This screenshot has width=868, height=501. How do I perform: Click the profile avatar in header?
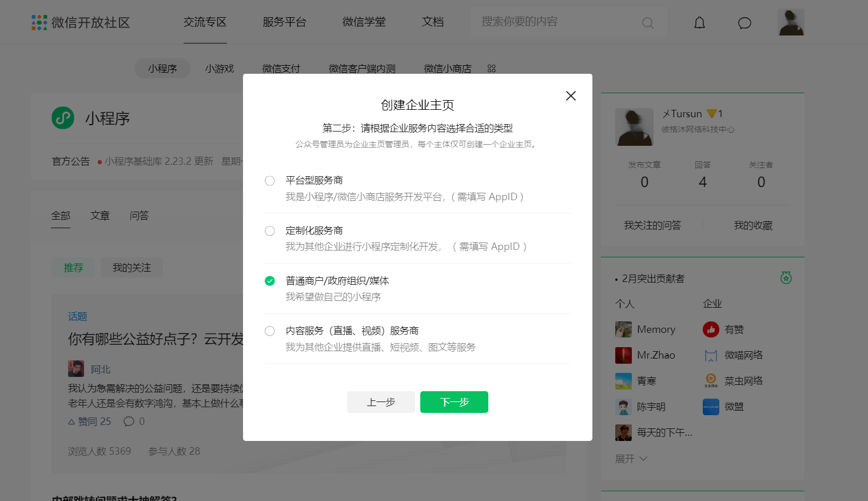click(x=791, y=22)
